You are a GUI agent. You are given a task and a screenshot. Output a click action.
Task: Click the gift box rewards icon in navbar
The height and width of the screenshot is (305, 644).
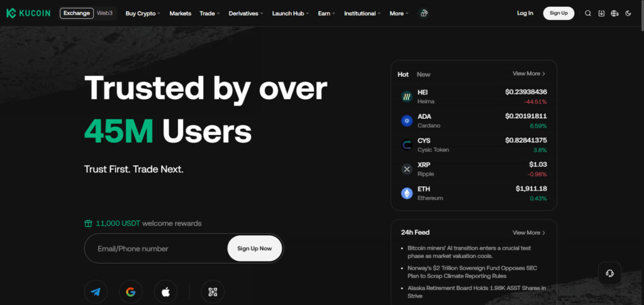click(x=423, y=13)
